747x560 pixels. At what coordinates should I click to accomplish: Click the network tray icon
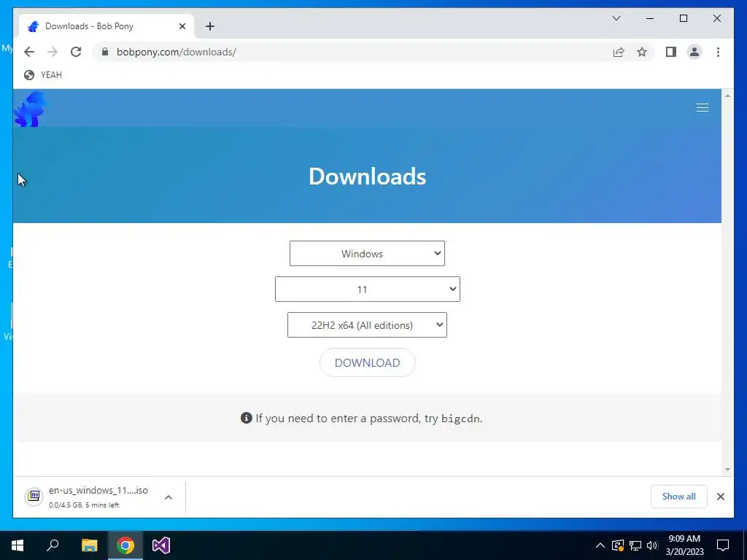coord(635,545)
